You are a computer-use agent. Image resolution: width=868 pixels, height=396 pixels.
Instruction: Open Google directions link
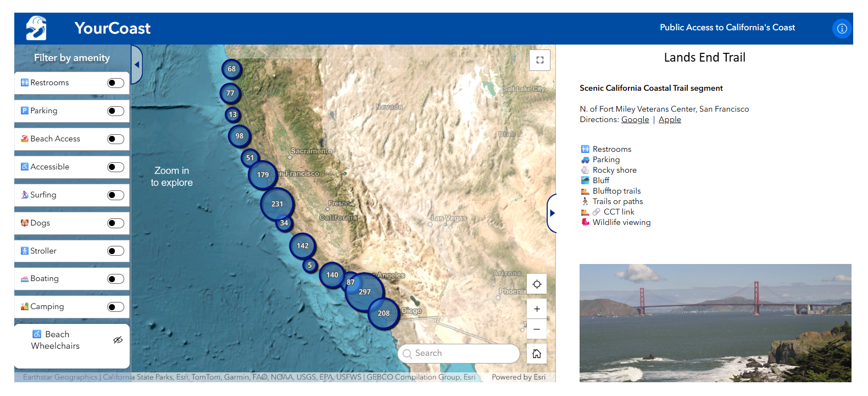tap(635, 120)
